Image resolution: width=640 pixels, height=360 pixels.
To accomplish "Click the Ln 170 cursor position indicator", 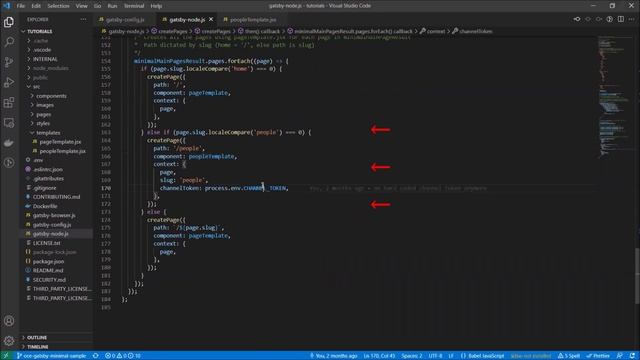I will 379,356.
